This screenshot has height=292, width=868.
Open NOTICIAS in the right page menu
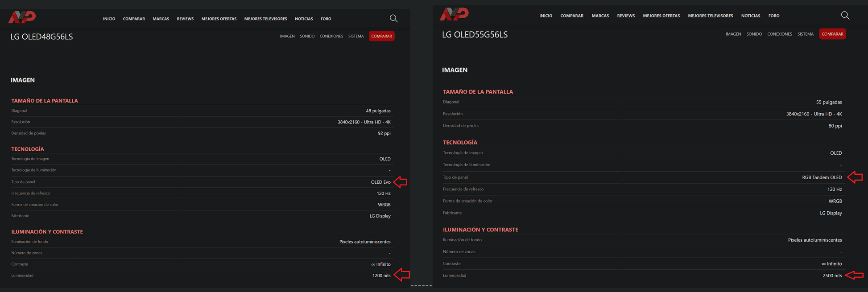point(751,16)
